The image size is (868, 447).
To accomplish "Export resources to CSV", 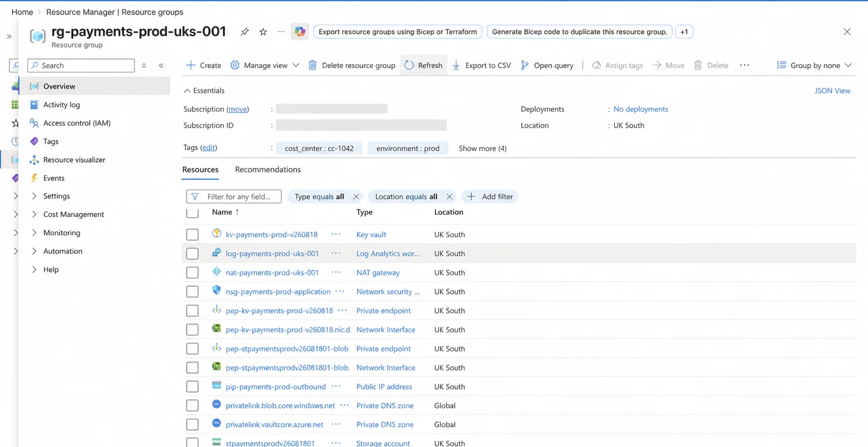I will [482, 66].
